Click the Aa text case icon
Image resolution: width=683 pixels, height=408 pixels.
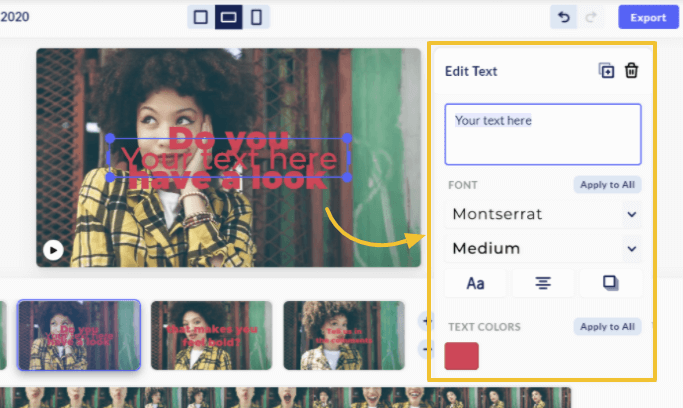tap(475, 283)
